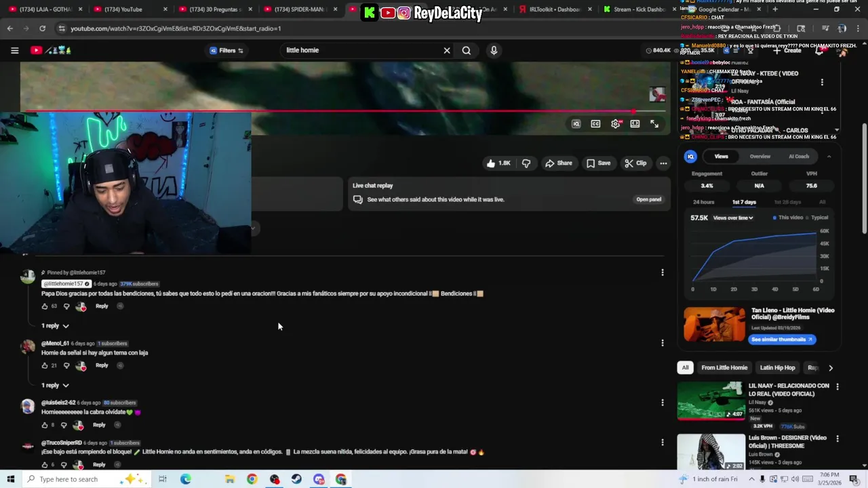Dislike the pinned @littlehomie157 comment

point(66,306)
